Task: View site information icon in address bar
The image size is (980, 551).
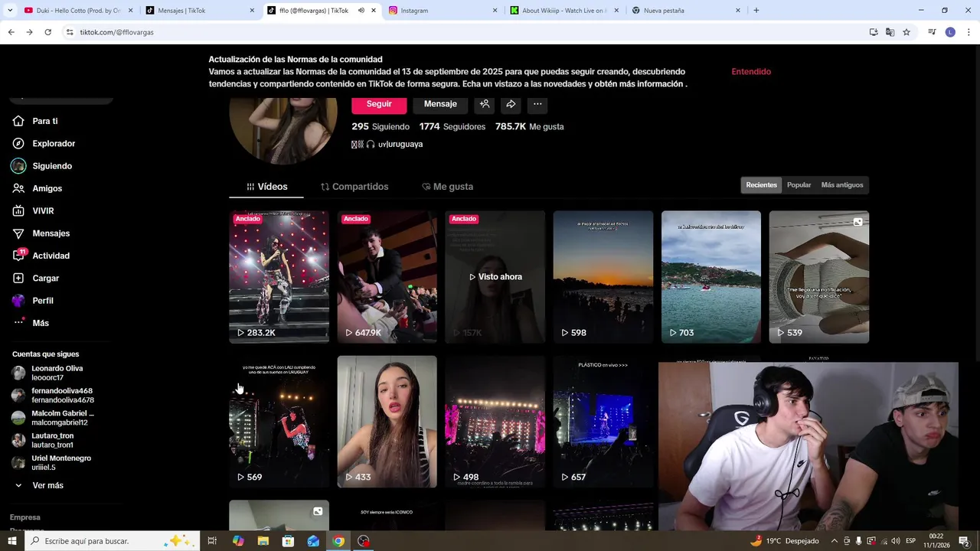Action: coord(70,32)
